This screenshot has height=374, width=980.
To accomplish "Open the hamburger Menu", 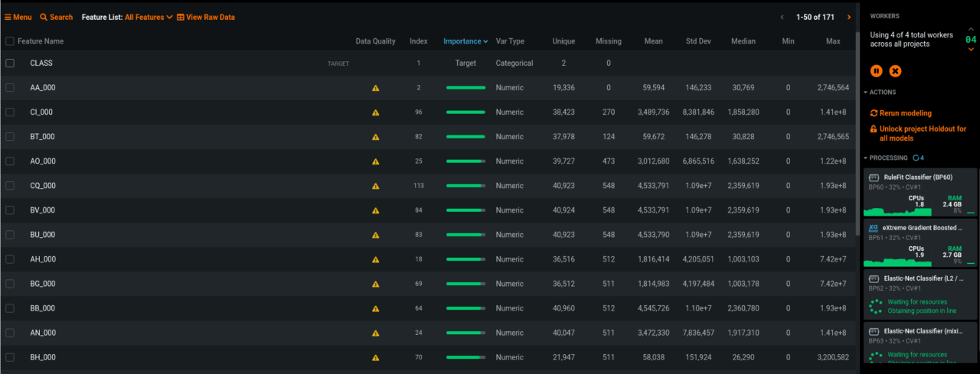I will tap(18, 17).
